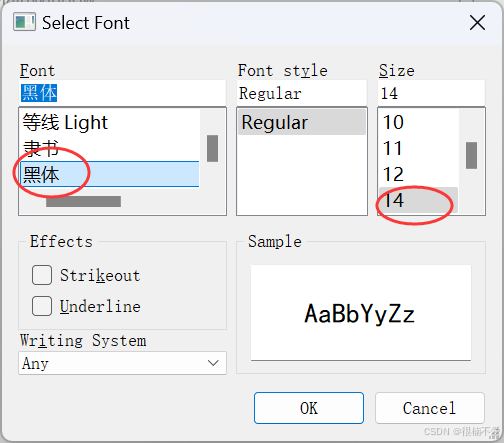This screenshot has width=504, height=443.
Task: Select size 11 in the Size list
Action: (418, 148)
